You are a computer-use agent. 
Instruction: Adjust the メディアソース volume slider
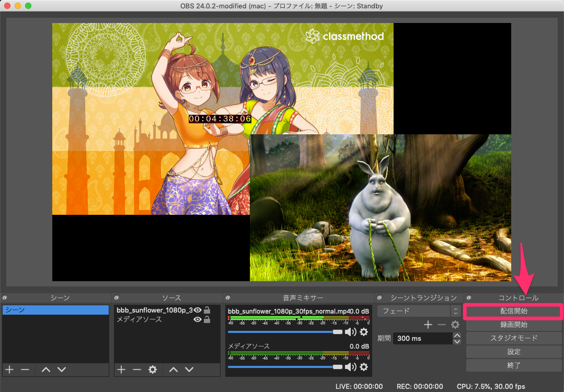[285, 366]
